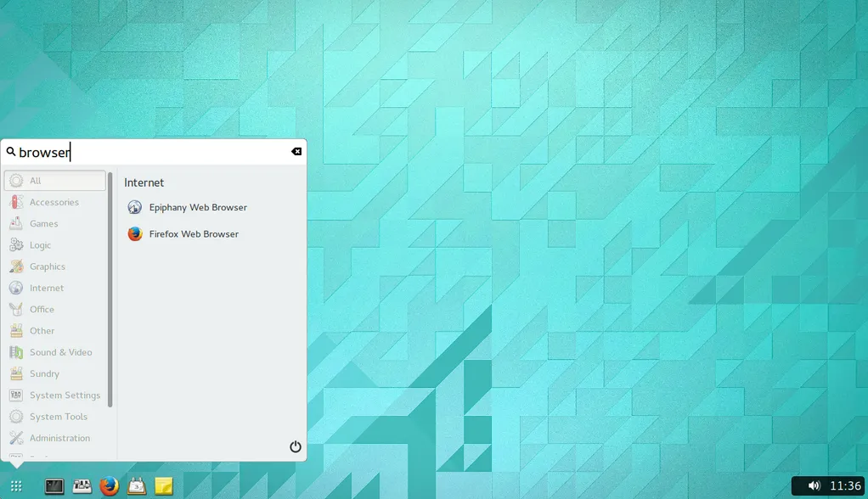
Task: Open the mixer/tweaks app in the taskbar
Action: pyautogui.click(x=82, y=485)
